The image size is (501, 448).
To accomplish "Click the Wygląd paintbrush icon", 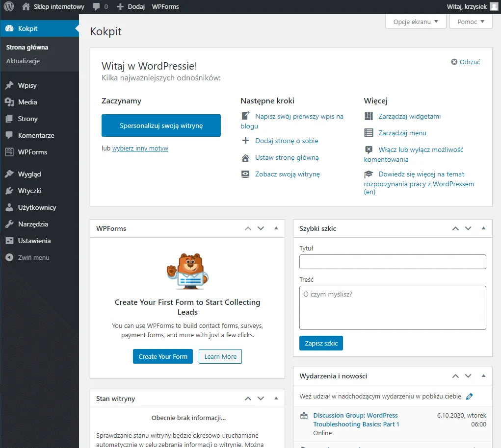I will pos(9,174).
